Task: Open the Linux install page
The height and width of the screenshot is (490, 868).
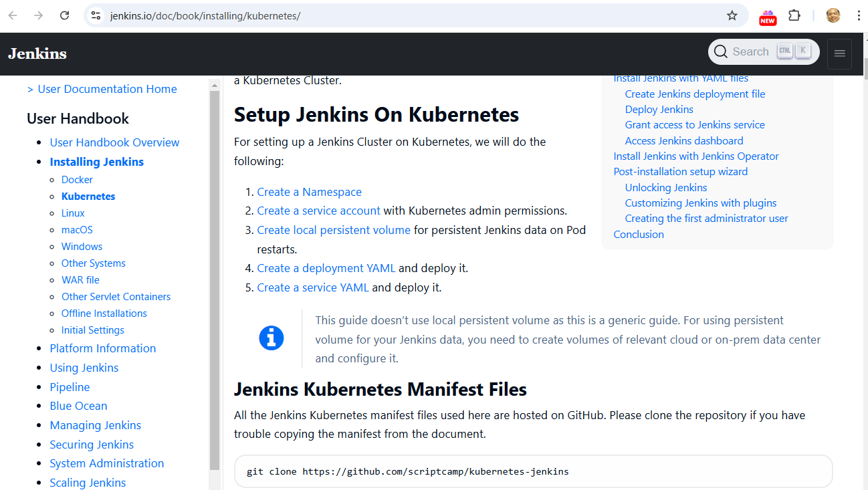Action: (x=73, y=213)
